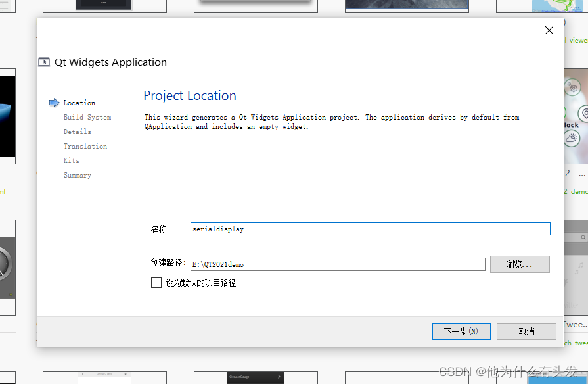The width and height of the screenshot is (588, 384).
Task: Enable 设为默认的项目路径 checkbox
Action: point(156,283)
